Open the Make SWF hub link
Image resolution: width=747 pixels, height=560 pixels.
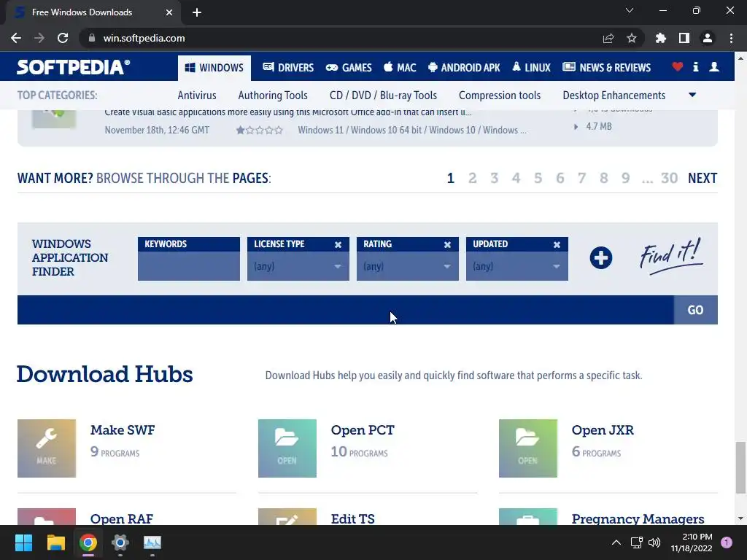point(123,430)
